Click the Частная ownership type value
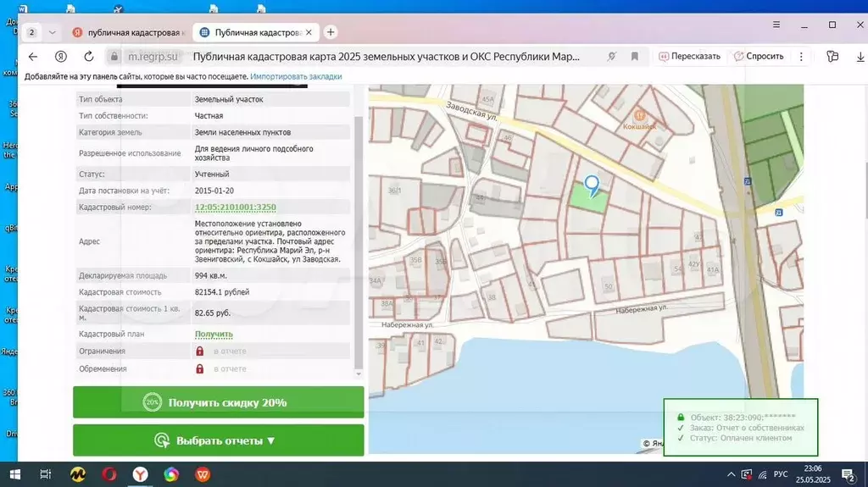 point(209,116)
